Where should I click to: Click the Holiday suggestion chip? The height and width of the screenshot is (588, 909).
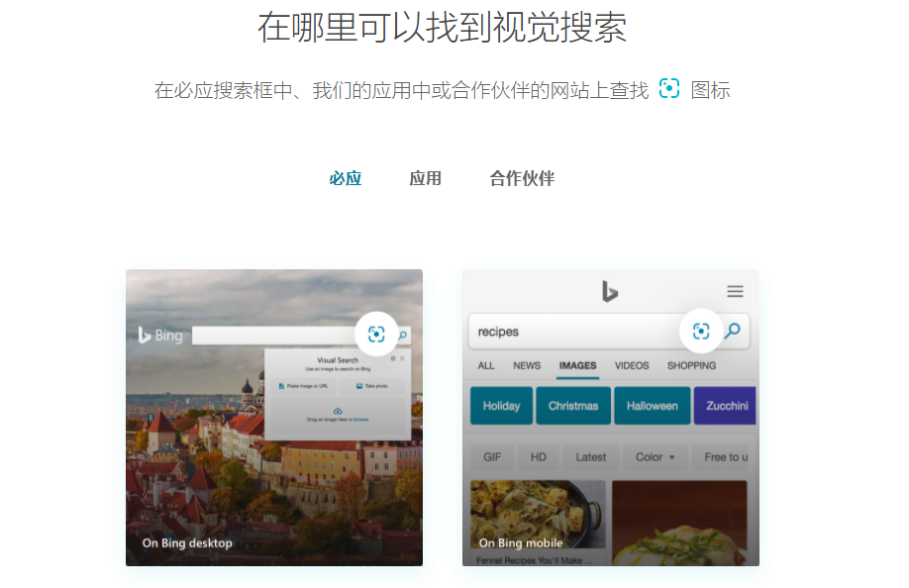(x=501, y=406)
